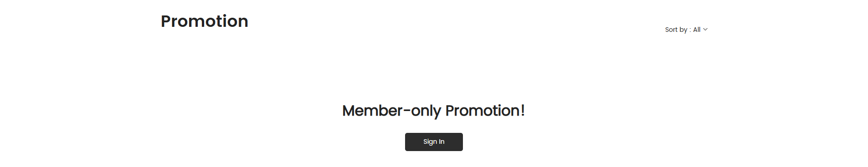Click the exclamation-ended promotion headline
Image resolution: width=868 pixels, height=167 pixels.
coord(434,111)
